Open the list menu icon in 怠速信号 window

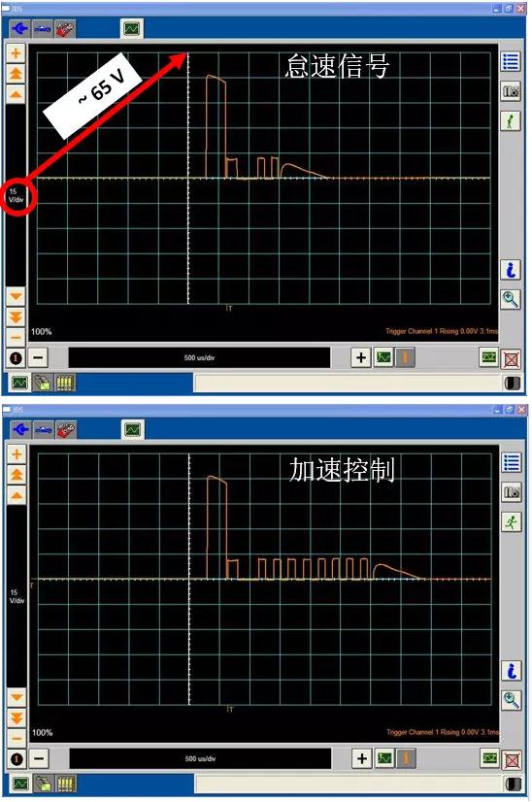click(510, 62)
